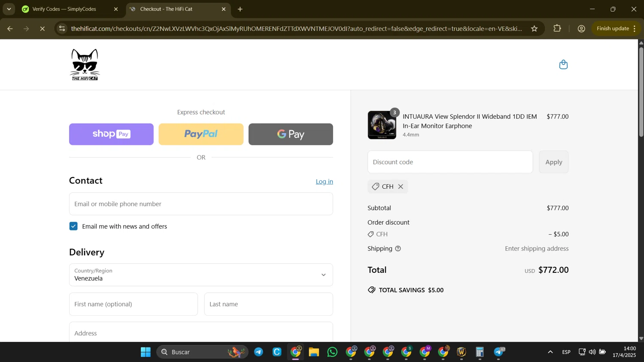The width and height of the screenshot is (644, 362).
Task: Click the ESP language indicator
Action: coord(566,352)
